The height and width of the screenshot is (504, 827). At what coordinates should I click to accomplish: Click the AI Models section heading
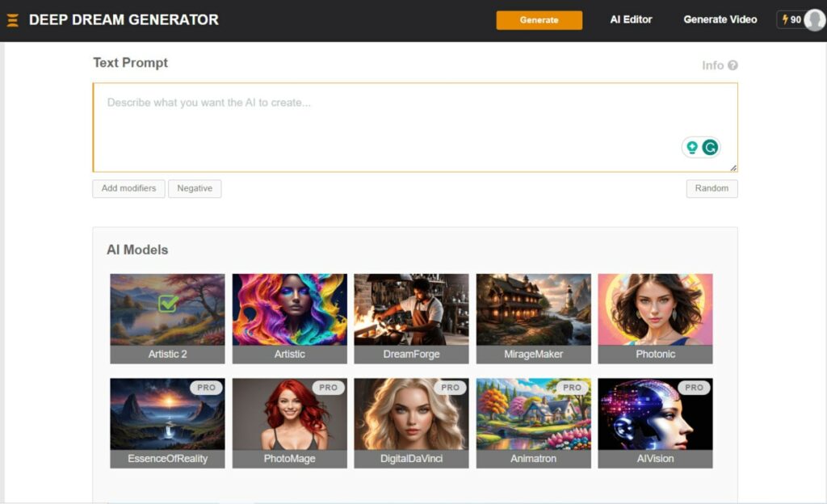(137, 250)
